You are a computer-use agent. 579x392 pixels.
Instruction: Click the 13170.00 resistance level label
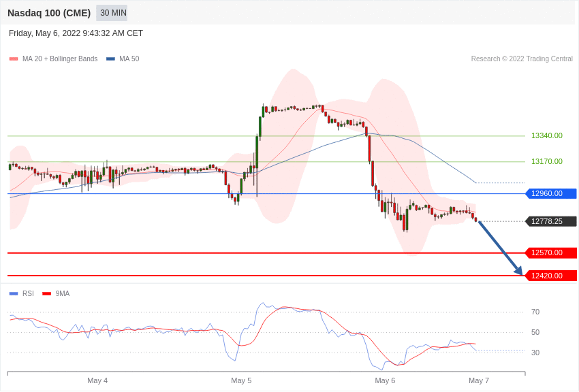pyautogui.click(x=547, y=161)
